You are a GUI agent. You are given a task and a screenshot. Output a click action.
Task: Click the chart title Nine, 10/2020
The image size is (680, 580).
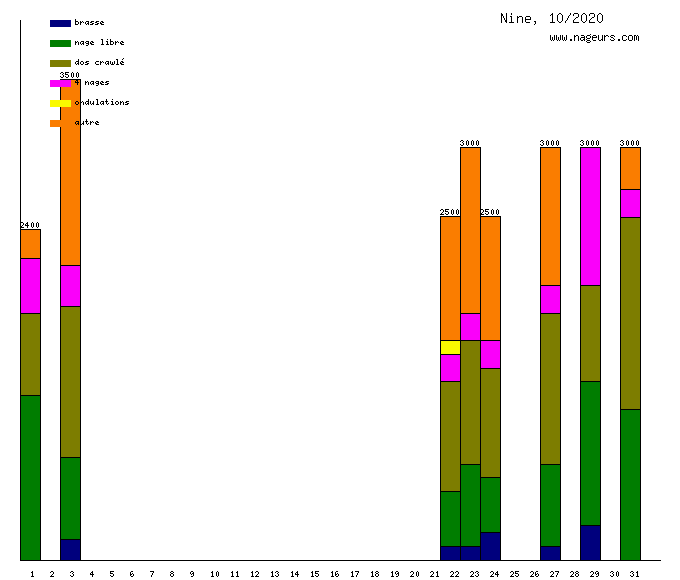point(551,18)
